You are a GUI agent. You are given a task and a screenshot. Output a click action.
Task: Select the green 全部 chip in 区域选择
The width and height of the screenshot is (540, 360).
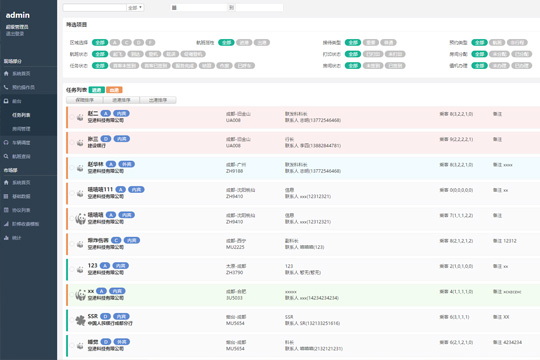click(100, 42)
